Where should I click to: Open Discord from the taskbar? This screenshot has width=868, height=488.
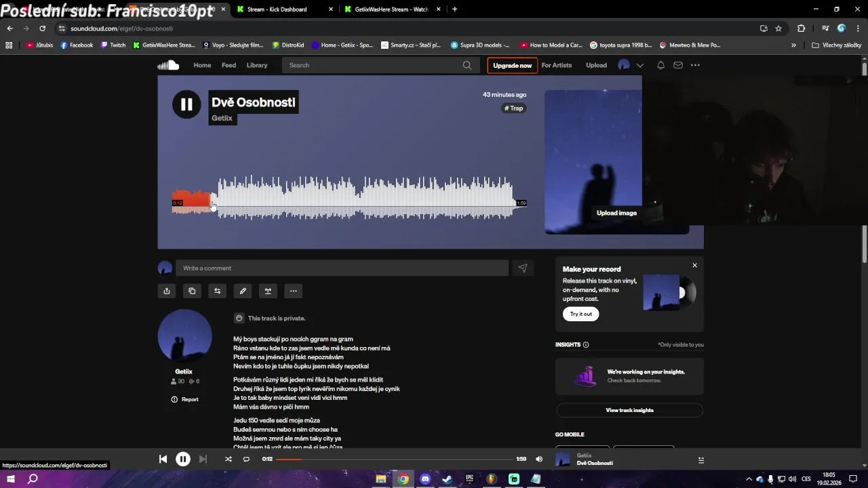[x=425, y=479]
